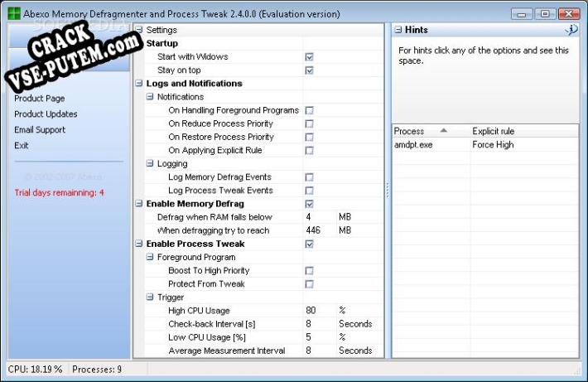Screen dimensions: 588x382
Task: Collapse the Hints panel
Action: [x=398, y=30]
